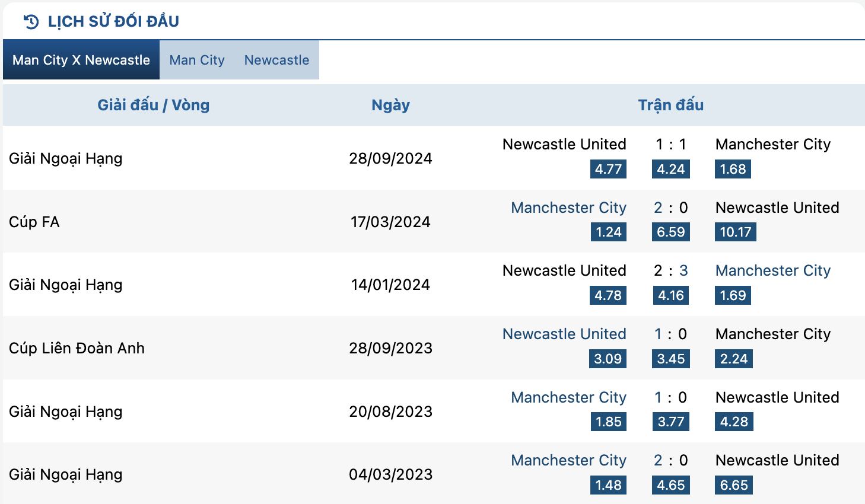Click the Ngày column header
The width and height of the screenshot is (865, 504).
(390, 105)
